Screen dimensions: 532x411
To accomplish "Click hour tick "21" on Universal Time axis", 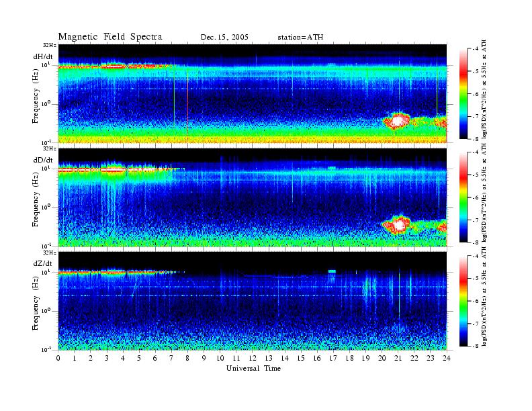I will coord(398,359).
